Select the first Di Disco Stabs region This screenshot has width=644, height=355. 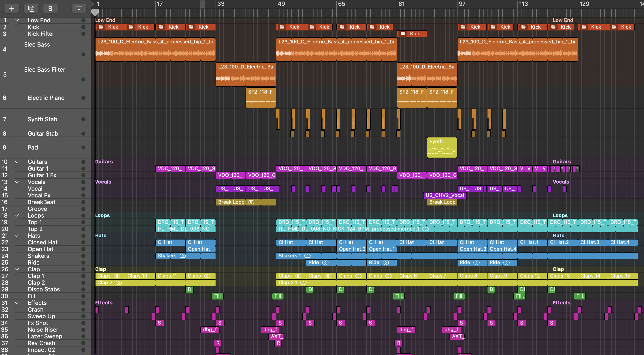coord(189,289)
